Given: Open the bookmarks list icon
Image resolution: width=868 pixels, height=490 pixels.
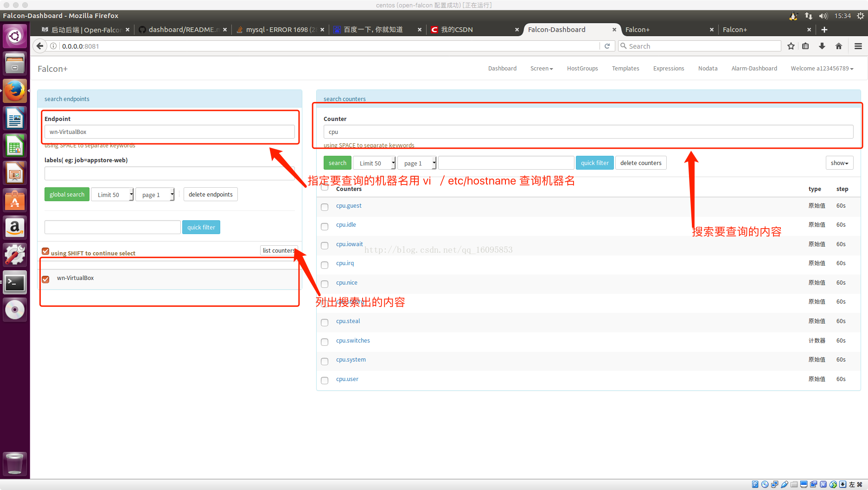Looking at the screenshot, I should (806, 46).
